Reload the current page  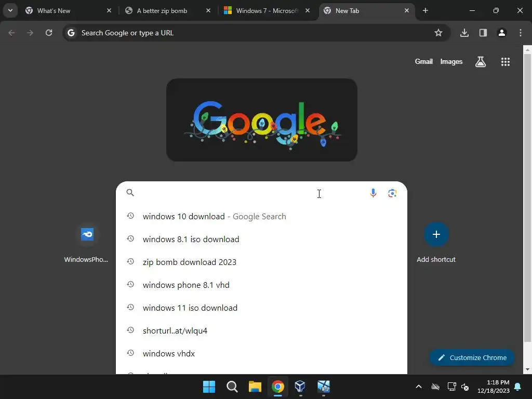(x=49, y=33)
